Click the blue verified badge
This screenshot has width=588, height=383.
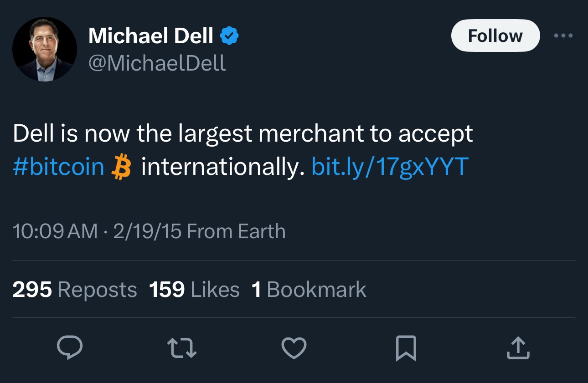tap(230, 36)
